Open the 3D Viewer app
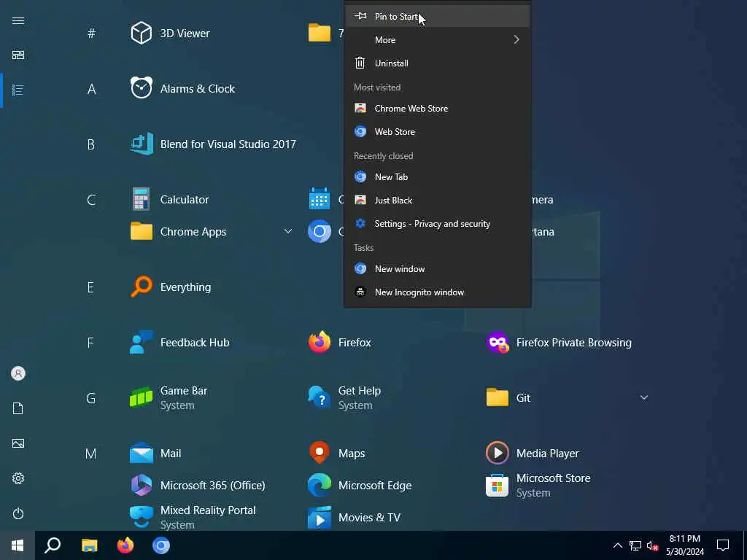Screen dimensions: 747x560 [x=170, y=34]
